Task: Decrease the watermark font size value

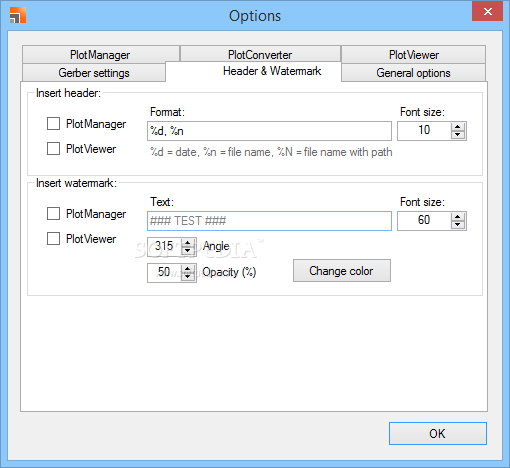Action: [x=458, y=225]
